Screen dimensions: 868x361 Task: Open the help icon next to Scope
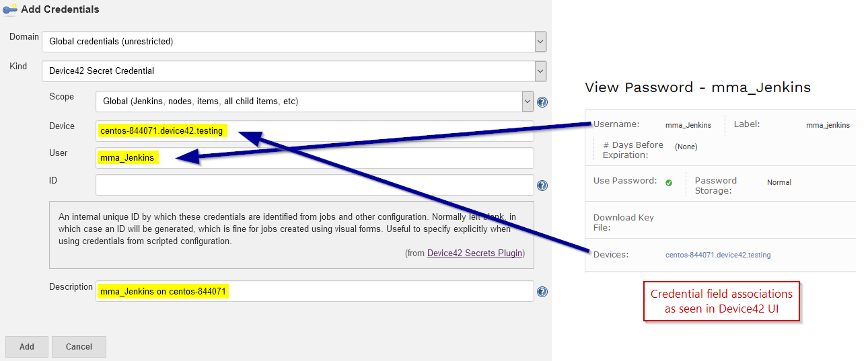point(542,102)
